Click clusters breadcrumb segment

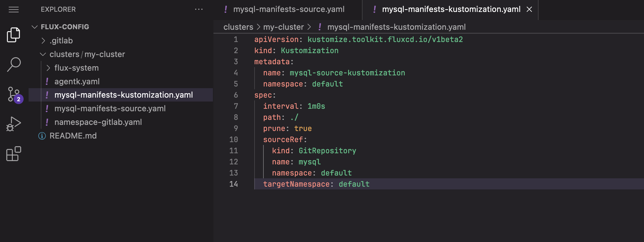click(238, 27)
